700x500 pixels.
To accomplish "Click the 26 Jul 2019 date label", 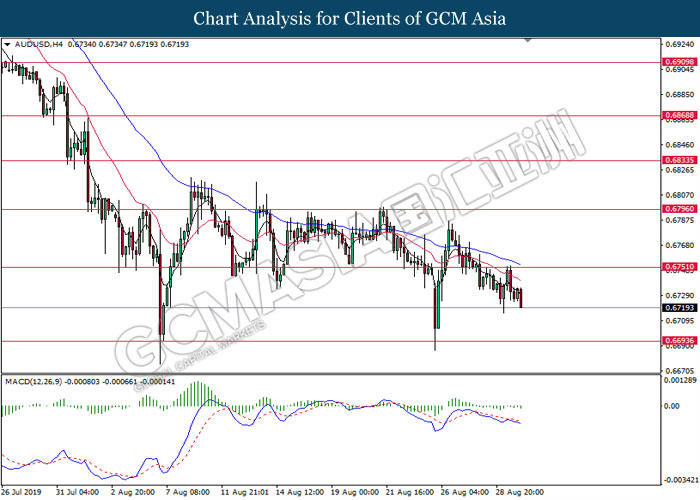I will 22,492.
